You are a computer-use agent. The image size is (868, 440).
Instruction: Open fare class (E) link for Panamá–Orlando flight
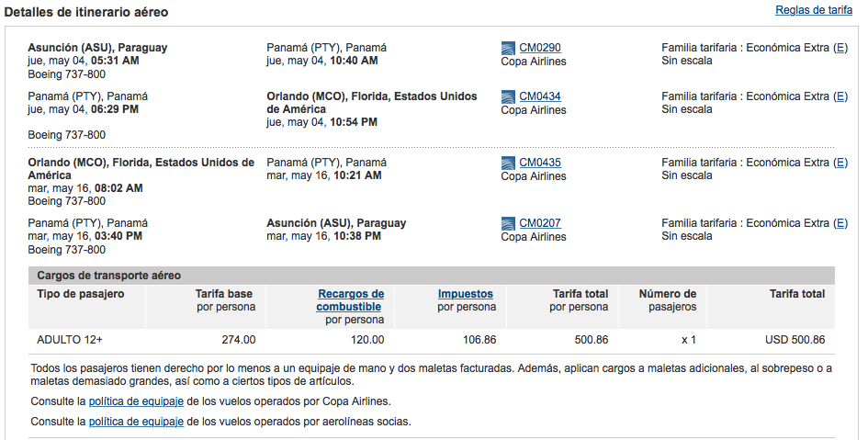[x=840, y=96]
